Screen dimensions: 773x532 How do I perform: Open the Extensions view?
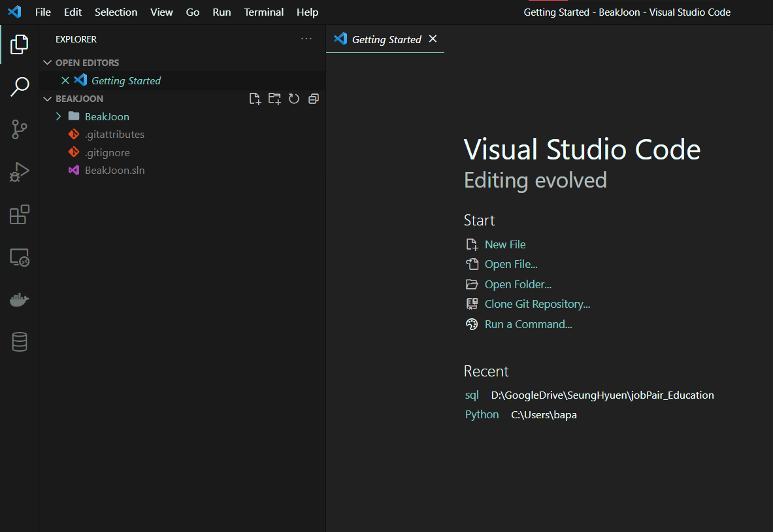click(19, 214)
